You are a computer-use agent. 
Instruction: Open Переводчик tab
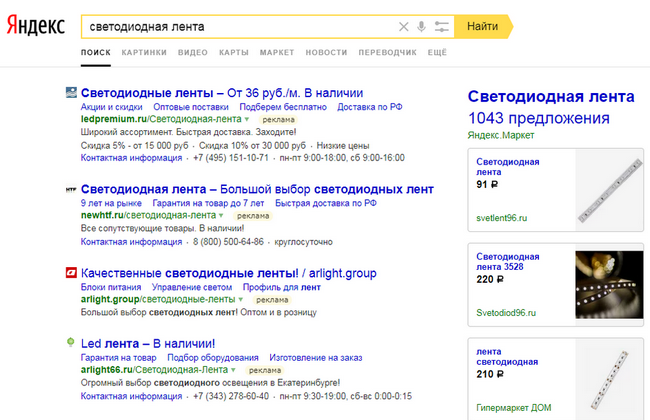point(388,53)
